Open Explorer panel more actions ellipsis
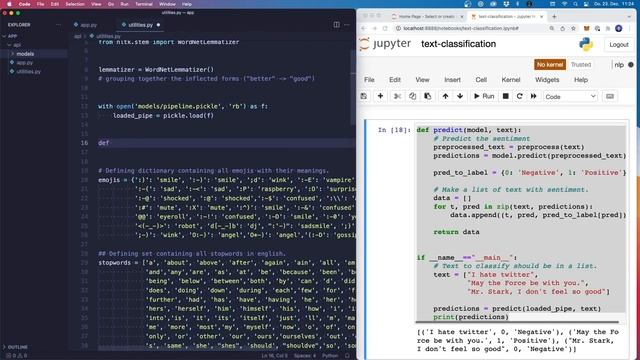Viewport: 640px width, 360px height. pos(59,25)
